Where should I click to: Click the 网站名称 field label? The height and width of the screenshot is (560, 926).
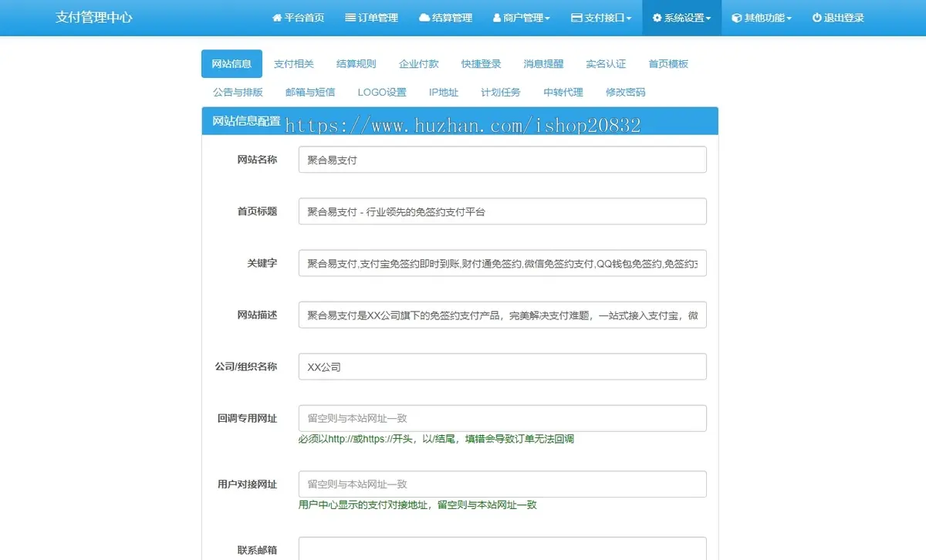[x=257, y=160]
